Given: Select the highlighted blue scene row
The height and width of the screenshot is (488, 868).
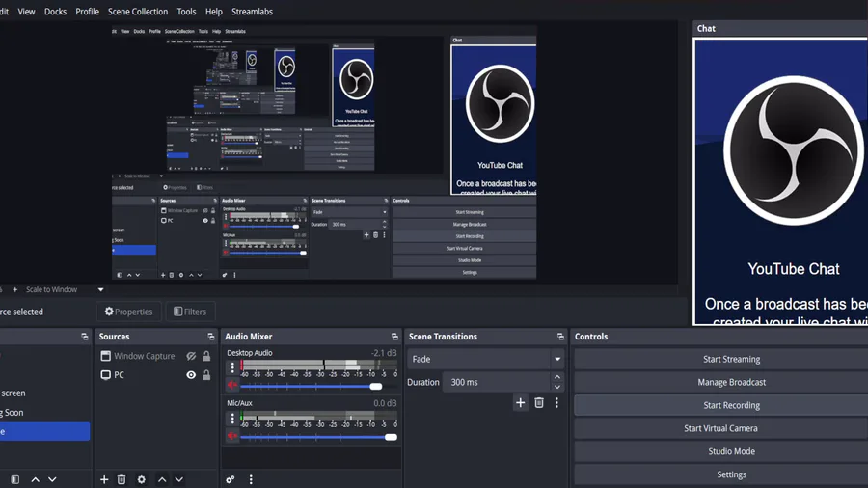Looking at the screenshot, I should coord(44,431).
